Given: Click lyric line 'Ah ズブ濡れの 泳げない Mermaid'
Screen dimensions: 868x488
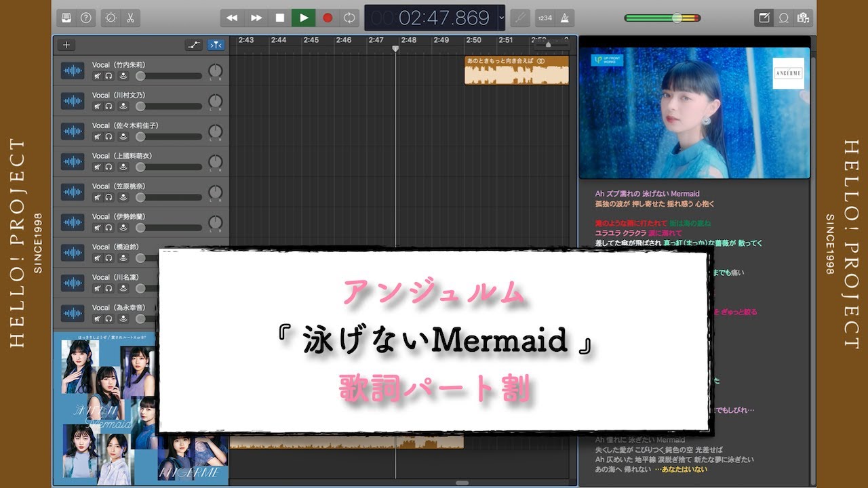Looking at the screenshot, I should [x=647, y=194].
